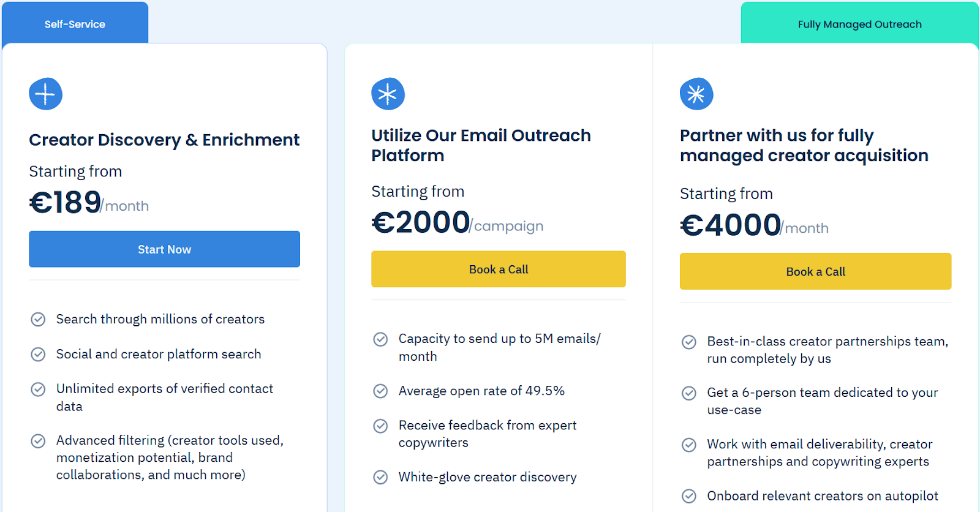Click checkmark beside Get a 6-person team
980x512 pixels.
[x=689, y=393]
